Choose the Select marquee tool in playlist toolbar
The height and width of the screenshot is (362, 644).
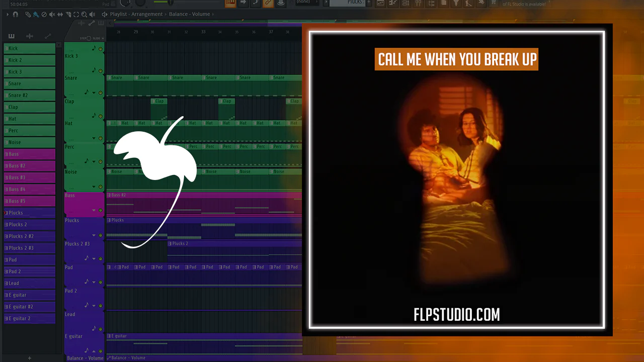(76, 15)
